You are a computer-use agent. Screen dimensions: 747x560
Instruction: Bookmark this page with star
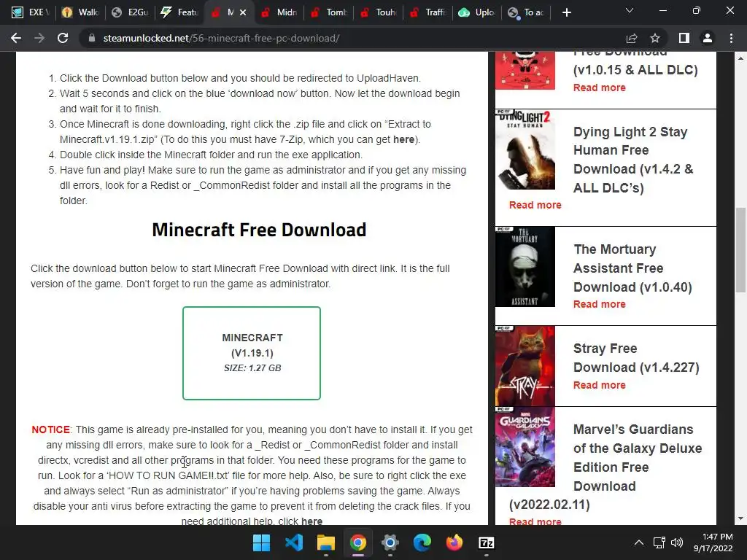(x=655, y=38)
